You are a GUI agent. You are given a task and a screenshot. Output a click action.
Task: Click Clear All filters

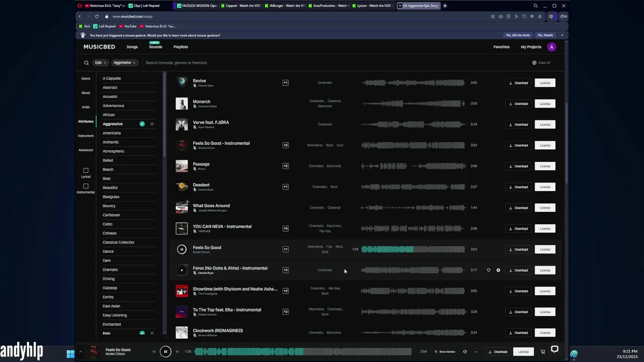[x=541, y=63]
